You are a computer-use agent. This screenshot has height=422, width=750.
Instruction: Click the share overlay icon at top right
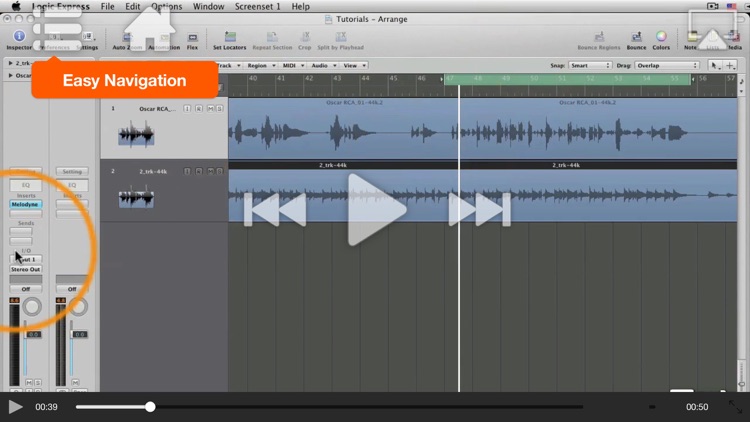pyautogui.click(x=712, y=30)
